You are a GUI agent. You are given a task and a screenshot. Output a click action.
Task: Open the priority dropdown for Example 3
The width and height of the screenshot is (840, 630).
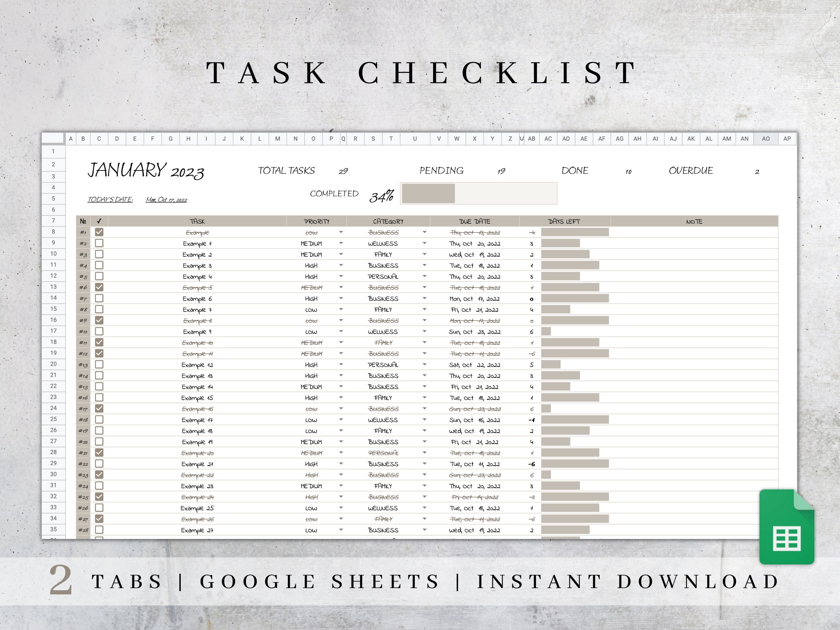(341, 266)
